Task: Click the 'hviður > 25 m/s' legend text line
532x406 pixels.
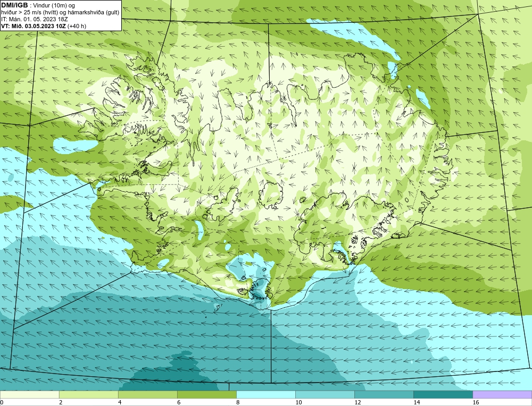Action: pyautogui.click(x=60, y=12)
